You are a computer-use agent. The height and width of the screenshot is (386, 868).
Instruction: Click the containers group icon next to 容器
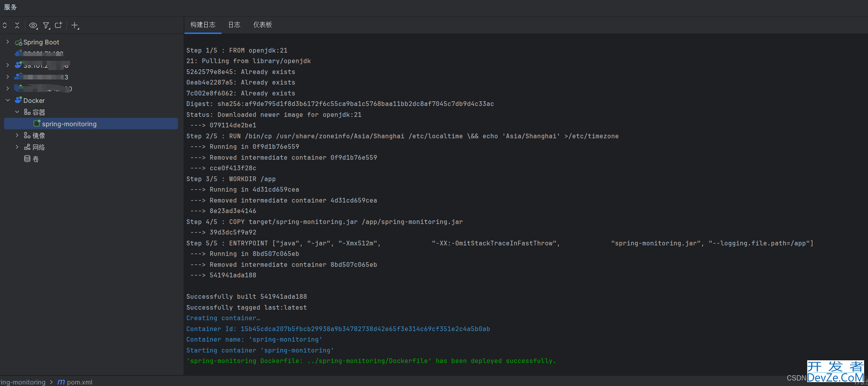[x=27, y=112]
